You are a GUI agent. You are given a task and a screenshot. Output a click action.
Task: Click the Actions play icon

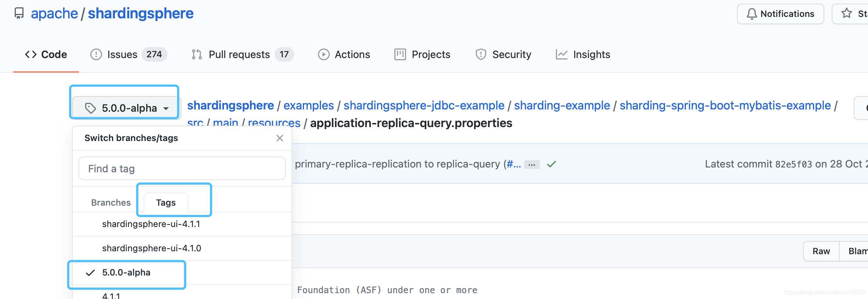[x=323, y=54]
